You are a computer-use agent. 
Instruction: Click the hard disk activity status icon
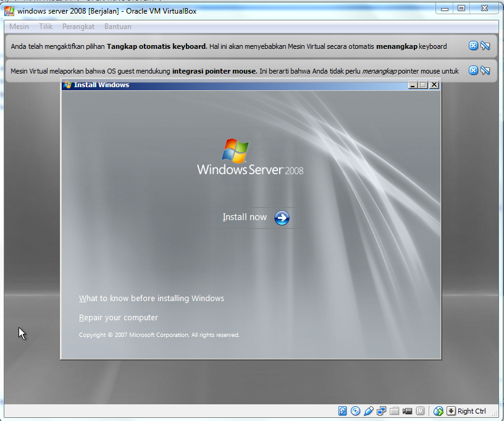(342, 411)
